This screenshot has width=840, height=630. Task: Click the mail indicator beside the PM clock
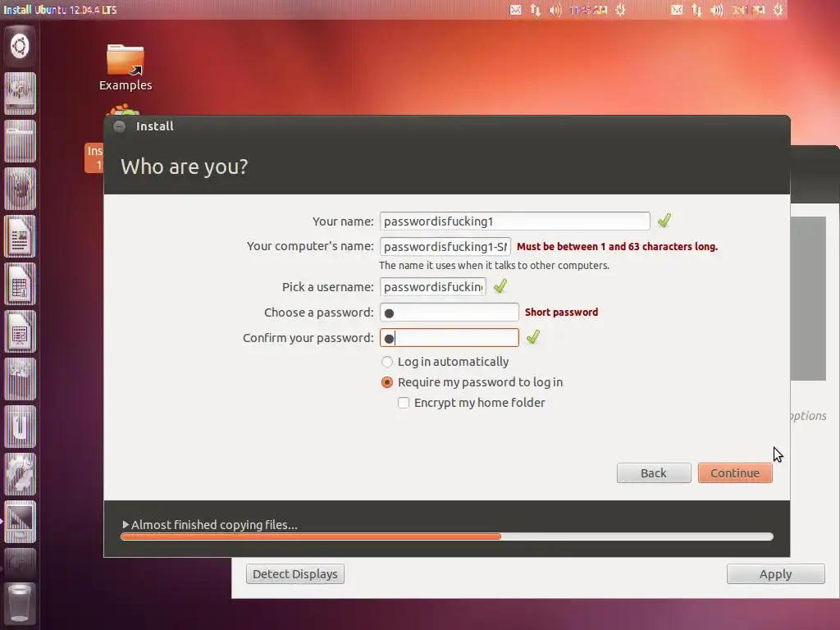click(x=677, y=10)
